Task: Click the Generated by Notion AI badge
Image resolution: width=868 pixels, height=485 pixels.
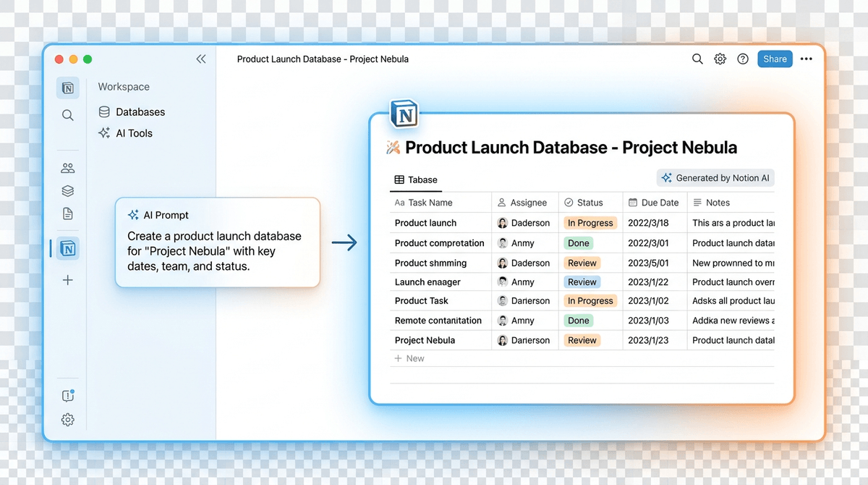Action: (715, 178)
